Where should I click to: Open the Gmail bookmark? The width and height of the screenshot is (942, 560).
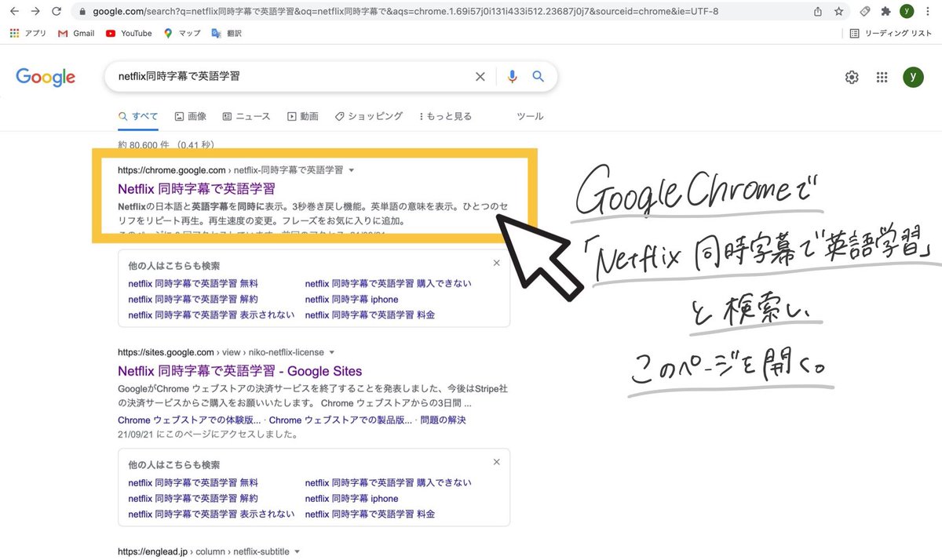click(76, 33)
